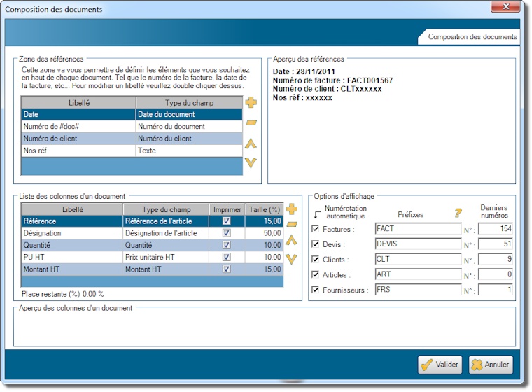Uncheck Imprimer for the Quantité column
Image resolution: width=532 pixels, height=392 pixels.
pyautogui.click(x=226, y=246)
